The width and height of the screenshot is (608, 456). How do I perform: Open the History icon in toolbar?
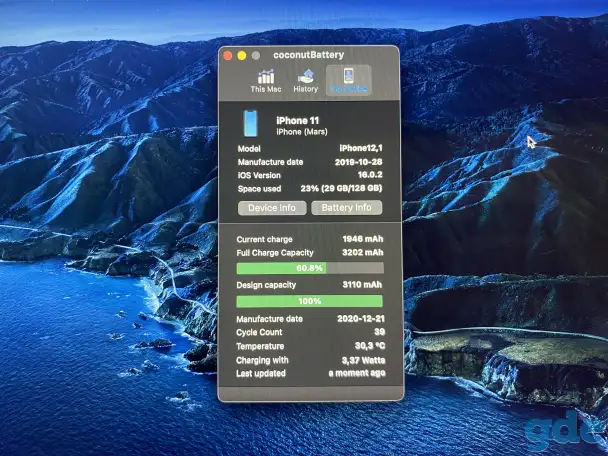pyautogui.click(x=306, y=76)
